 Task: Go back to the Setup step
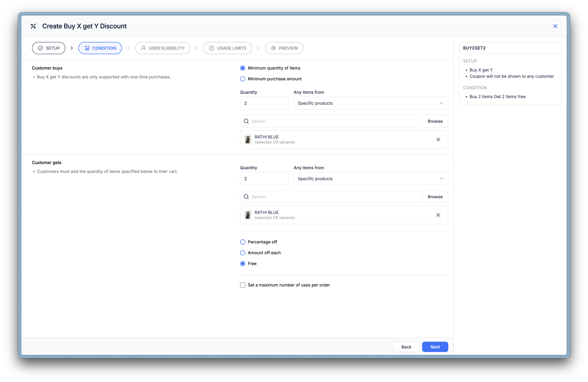tap(49, 48)
